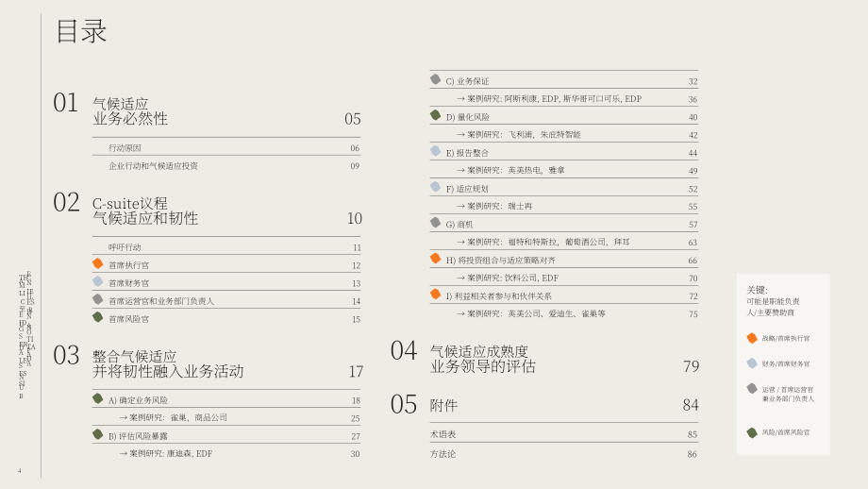Open the case study 英美公司、爱迪生、雀巢等
The image size is (868, 489).
coord(531,314)
